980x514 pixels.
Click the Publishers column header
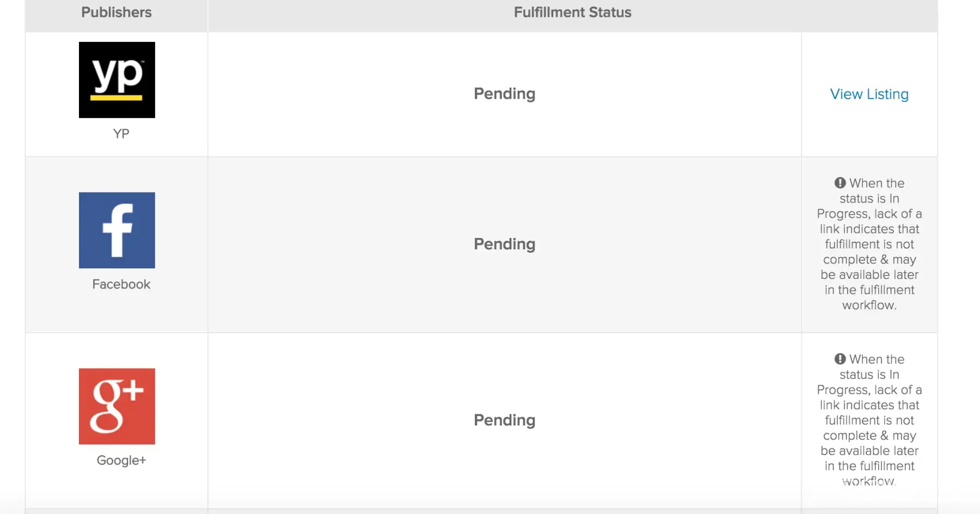coord(117,13)
